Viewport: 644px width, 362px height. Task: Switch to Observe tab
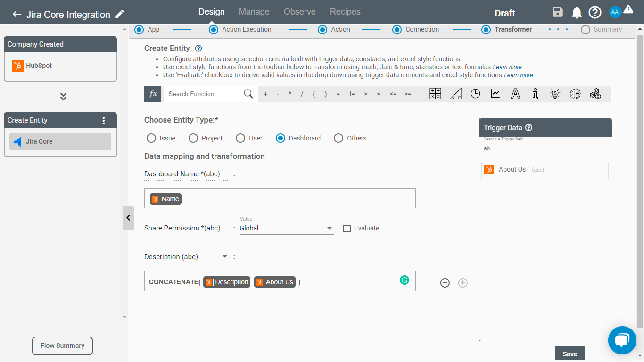[x=300, y=12]
